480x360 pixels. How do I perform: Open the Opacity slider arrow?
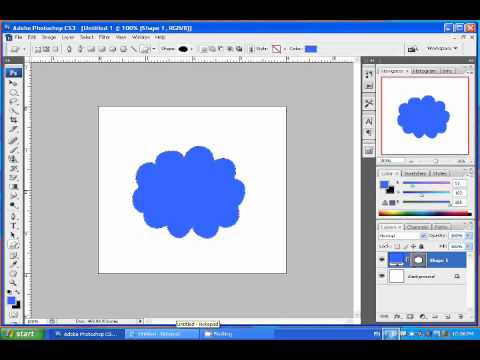click(468, 236)
